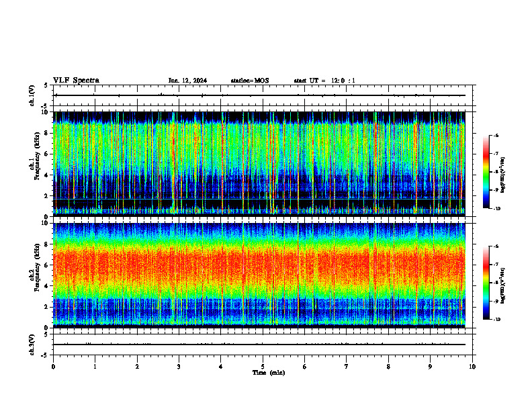The image size is (532, 411).
Task: Click the ch.3 voltage waveform trace
Action: tap(259, 345)
